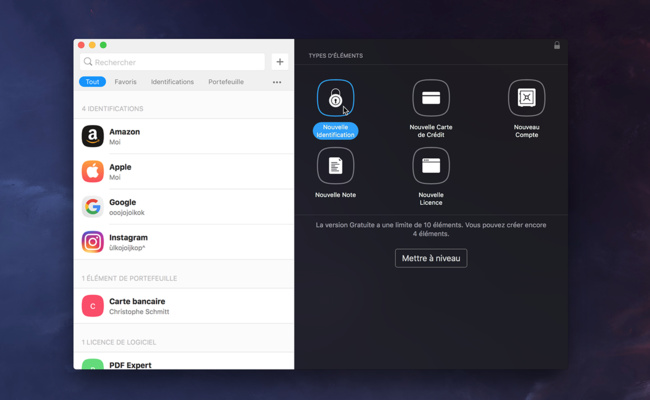Open the Amazon login entry

click(x=184, y=136)
